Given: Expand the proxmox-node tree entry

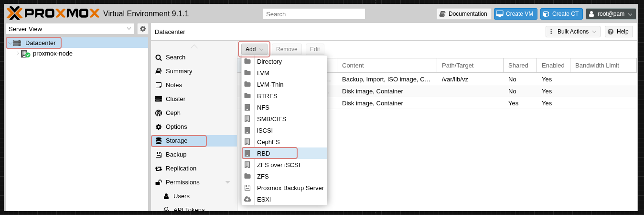Looking at the screenshot, I should (x=18, y=54).
